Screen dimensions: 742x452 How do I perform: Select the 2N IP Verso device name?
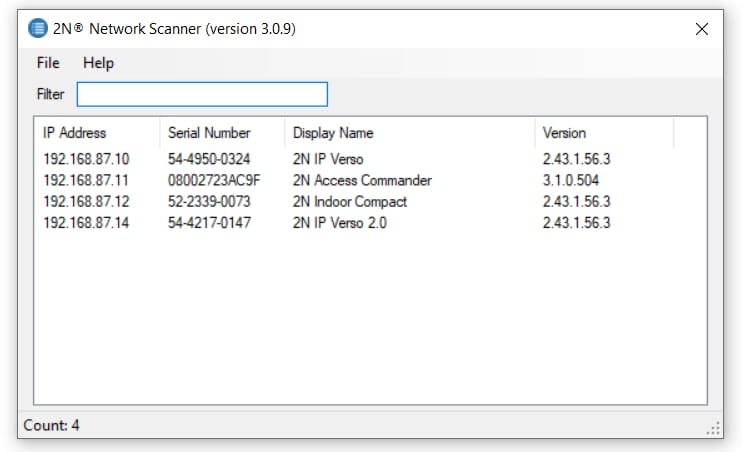(328, 159)
